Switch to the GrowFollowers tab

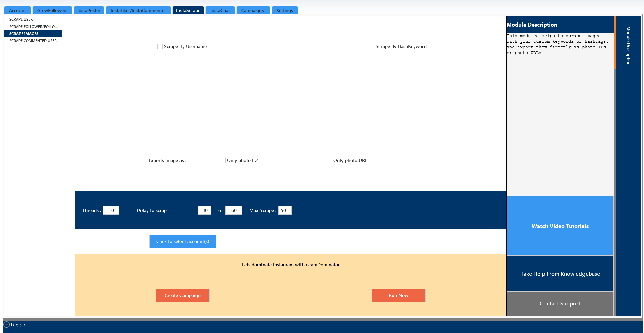tap(52, 10)
